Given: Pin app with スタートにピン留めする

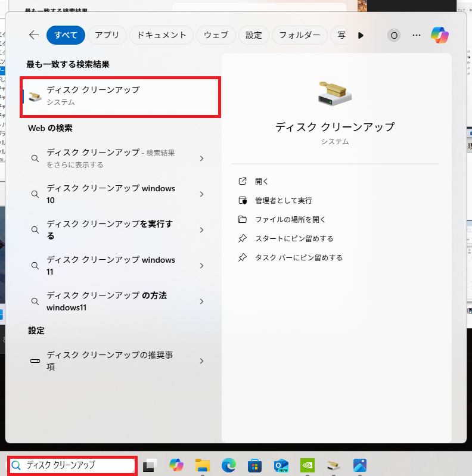Looking at the screenshot, I should click(x=294, y=238).
